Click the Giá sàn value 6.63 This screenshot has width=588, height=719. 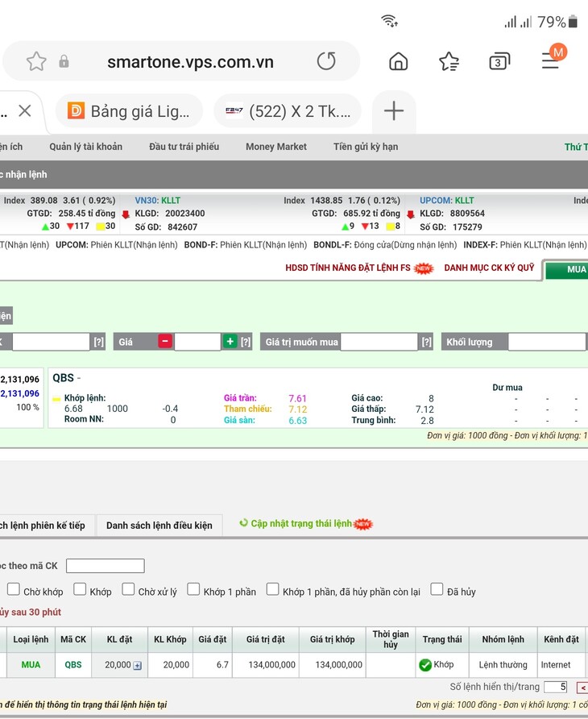tap(297, 421)
